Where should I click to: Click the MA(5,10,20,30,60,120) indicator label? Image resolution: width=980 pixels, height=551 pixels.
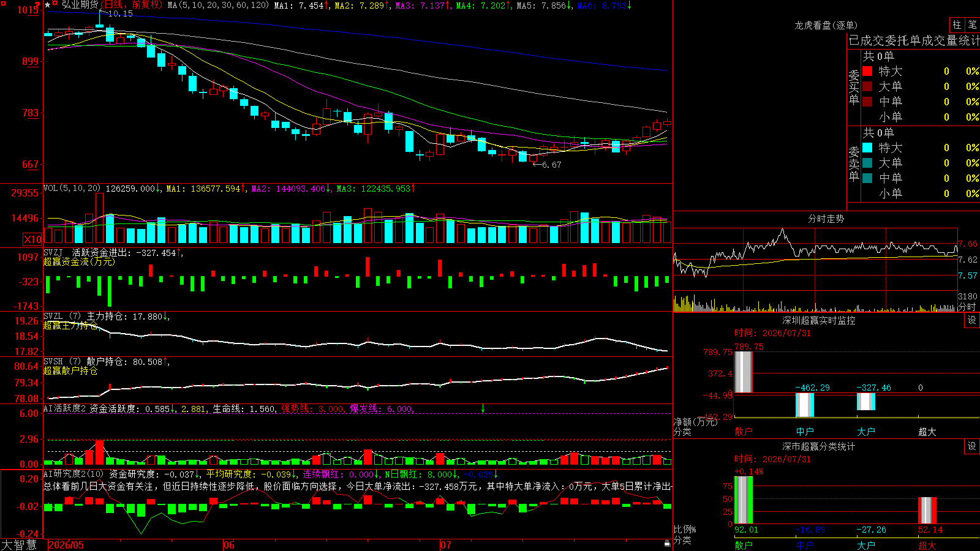pos(218,5)
